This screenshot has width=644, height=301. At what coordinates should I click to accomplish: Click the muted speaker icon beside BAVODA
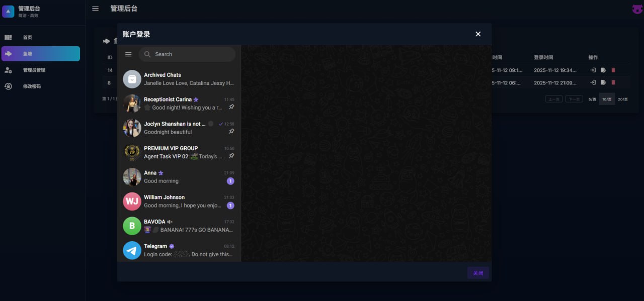tap(170, 222)
